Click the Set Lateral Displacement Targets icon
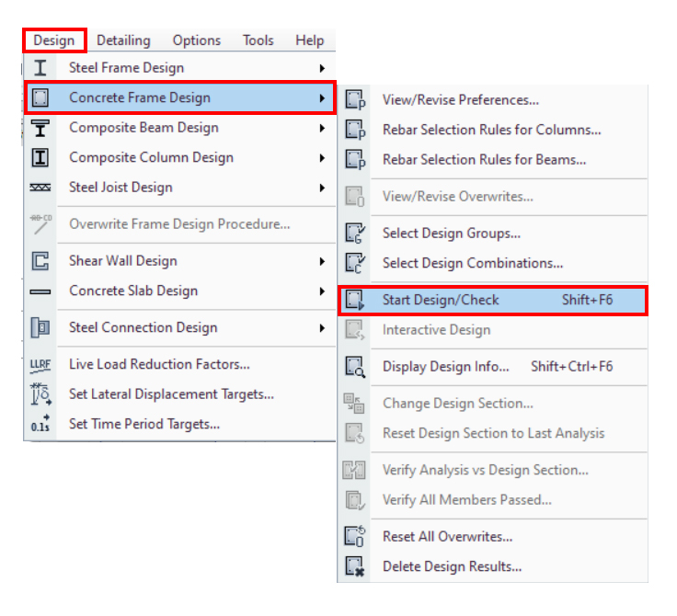 [x=40, y=394]
